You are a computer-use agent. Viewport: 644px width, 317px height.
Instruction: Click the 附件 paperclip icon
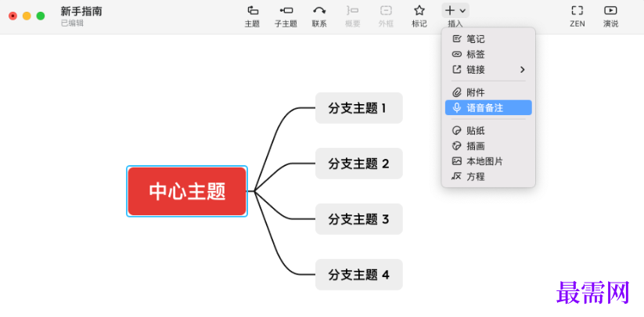[457, 93]
